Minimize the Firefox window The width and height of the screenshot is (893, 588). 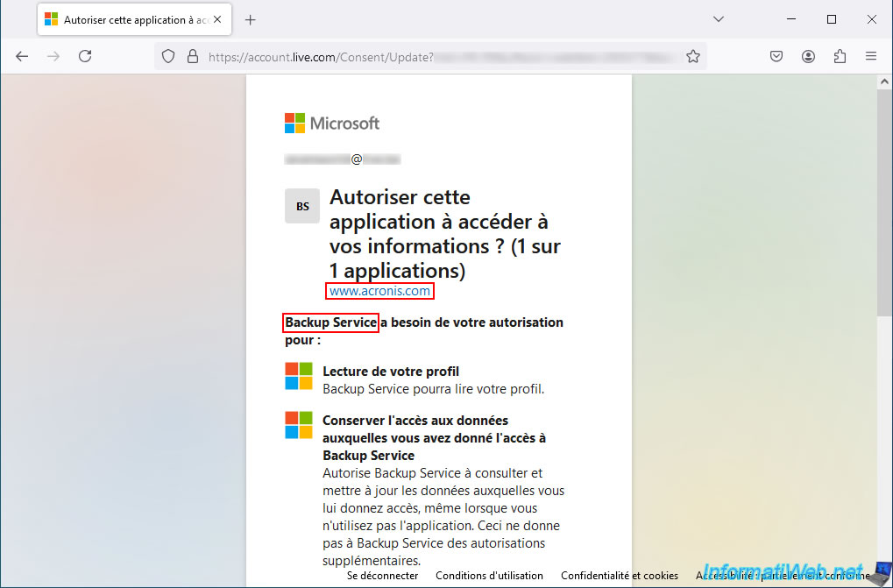point(791,19)
